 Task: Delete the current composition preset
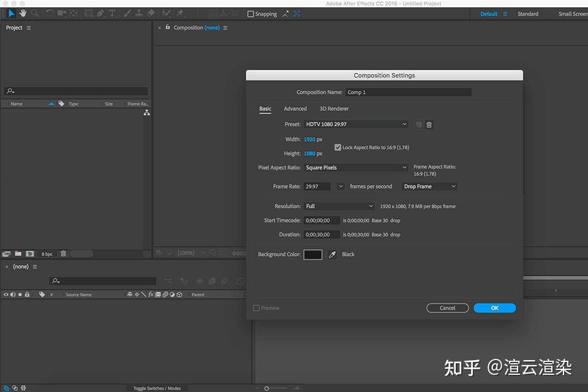pyautogui.click(x=429, y=124)
